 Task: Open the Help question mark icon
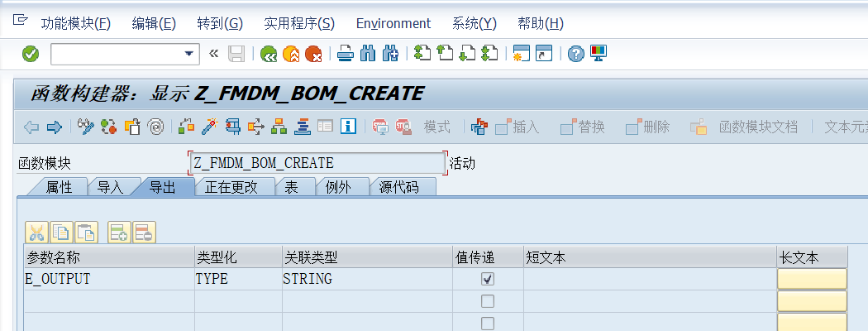click(x=575, y=54)
